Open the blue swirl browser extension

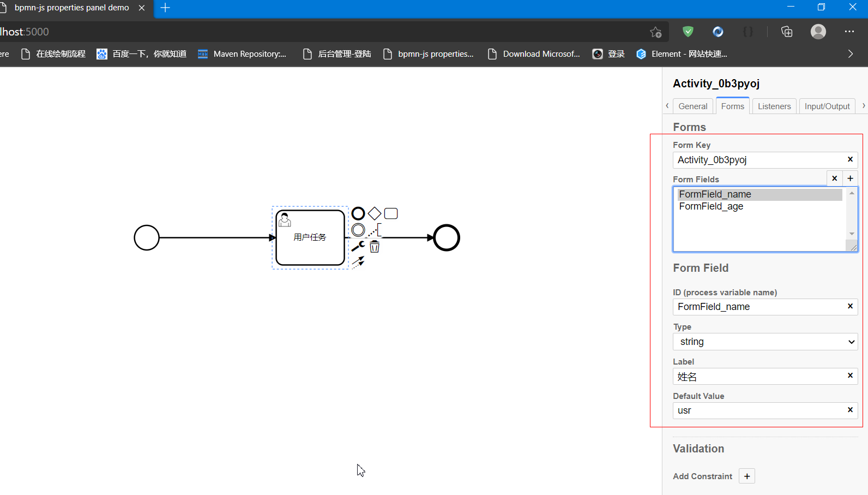coord(718,32)
